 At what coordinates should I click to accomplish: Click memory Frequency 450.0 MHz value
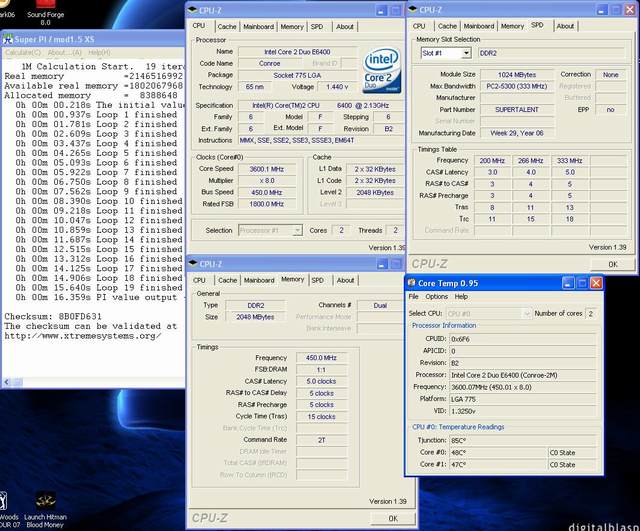click(322, 358)
